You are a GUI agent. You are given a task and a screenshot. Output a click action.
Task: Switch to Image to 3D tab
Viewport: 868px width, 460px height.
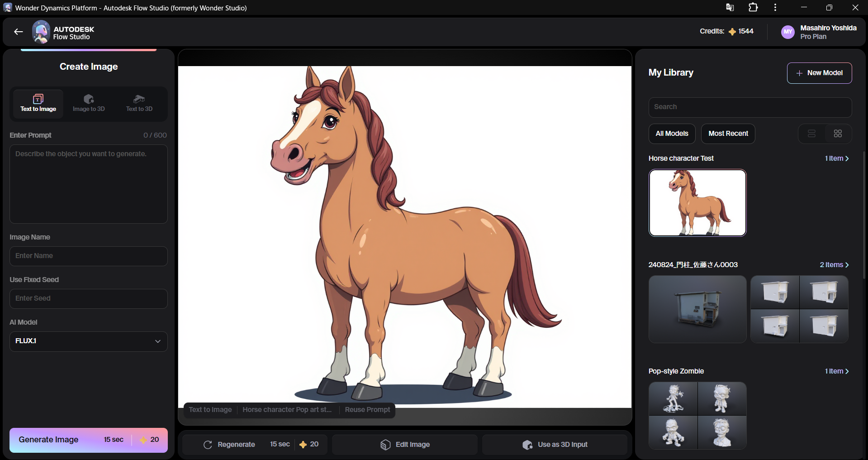(89, 104)
